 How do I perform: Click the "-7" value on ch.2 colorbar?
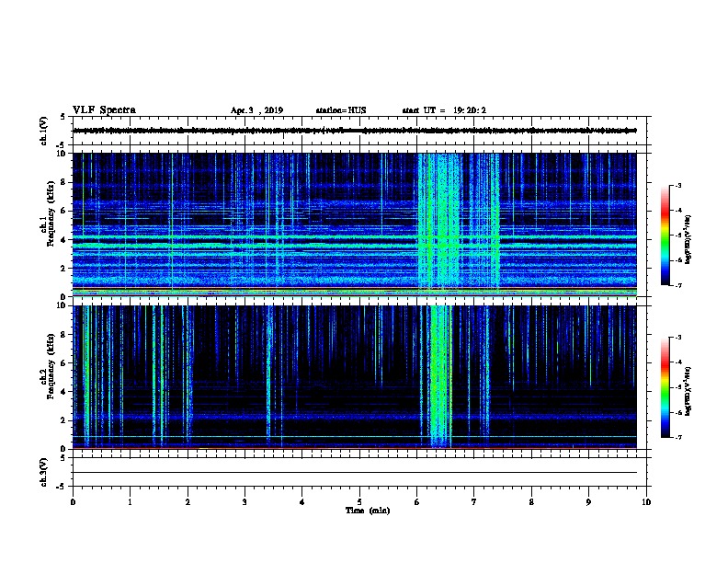pos(678,438)
